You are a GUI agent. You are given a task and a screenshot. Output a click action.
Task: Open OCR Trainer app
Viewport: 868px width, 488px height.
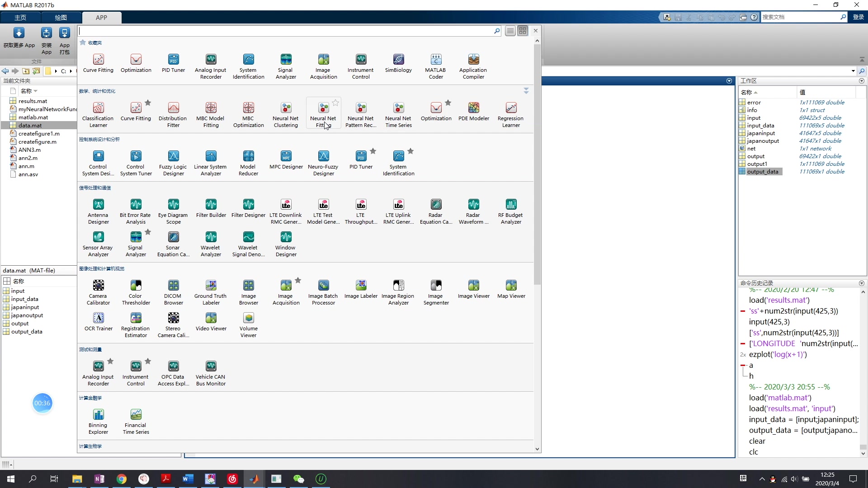click(x=98, y=321)
